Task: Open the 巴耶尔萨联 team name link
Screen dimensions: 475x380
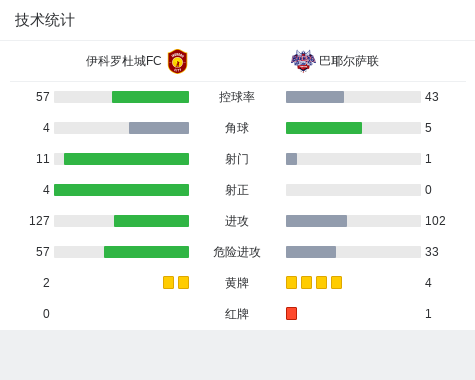Action: point(349,61)
